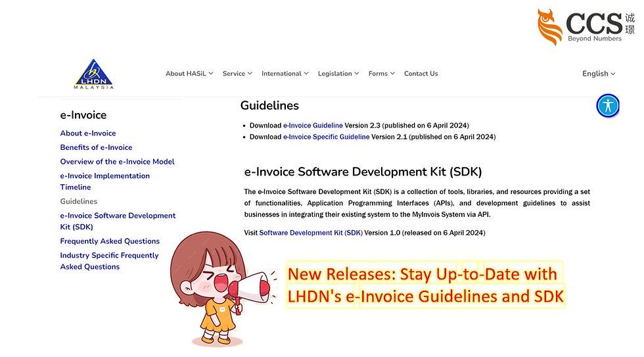Expand the Legislation menu
This screenshot has height=357, width=644.
338,74
